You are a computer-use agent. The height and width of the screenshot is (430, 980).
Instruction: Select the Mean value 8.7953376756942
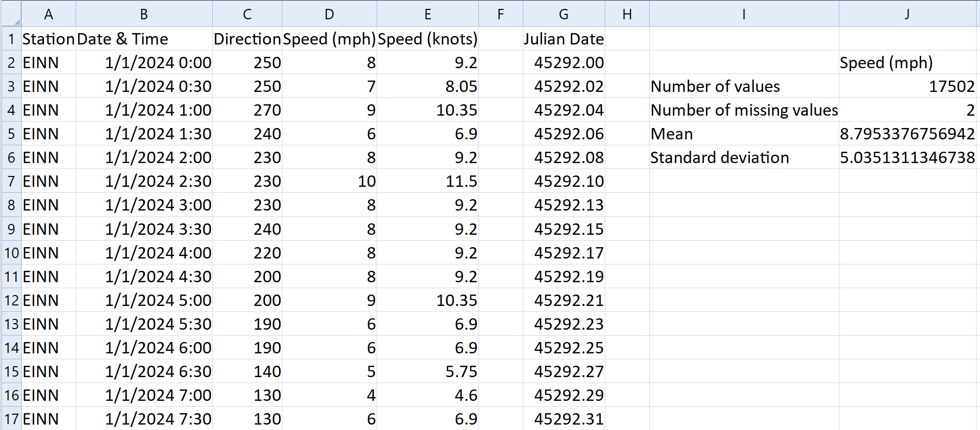click(x=907, y=134)
